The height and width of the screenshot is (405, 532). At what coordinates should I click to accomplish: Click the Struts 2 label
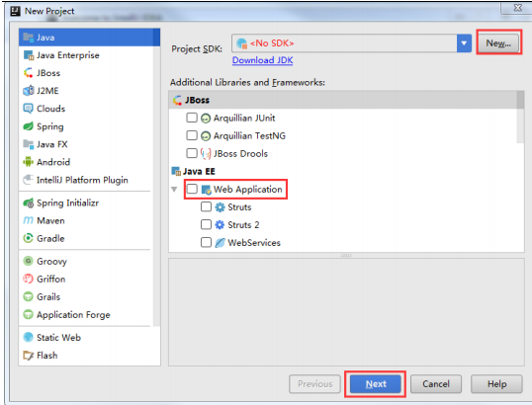tap(243, 225)
